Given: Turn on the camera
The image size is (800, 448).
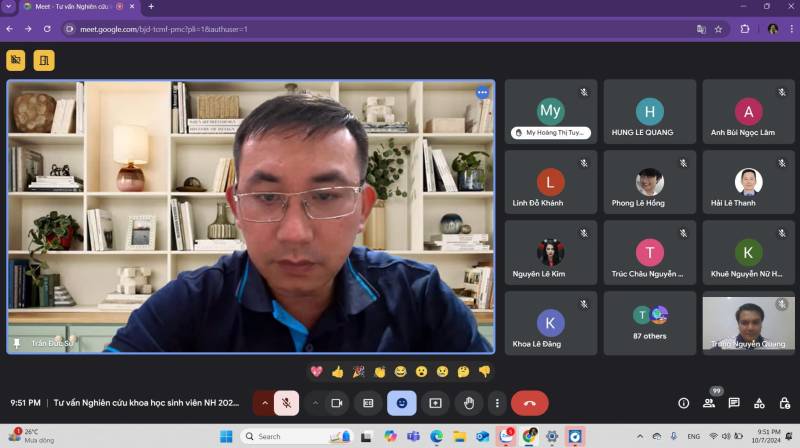Looking at the screenshot, I should point(337,403).
